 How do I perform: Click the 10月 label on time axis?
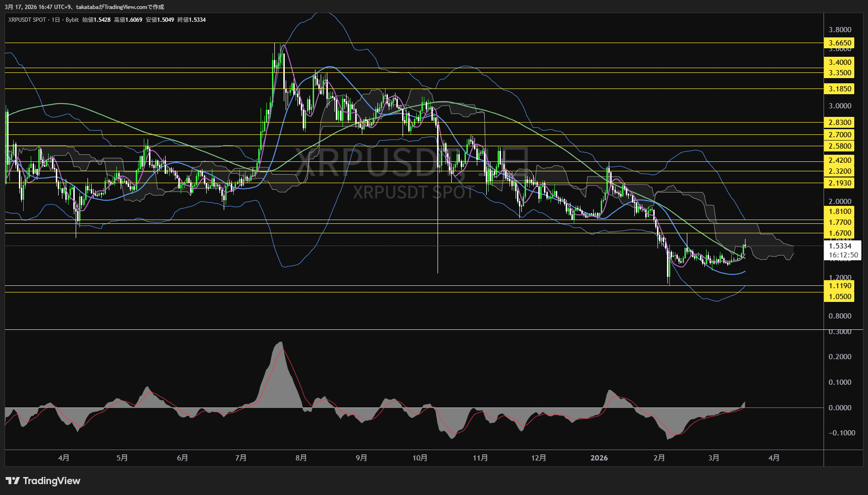coord(420,458)
